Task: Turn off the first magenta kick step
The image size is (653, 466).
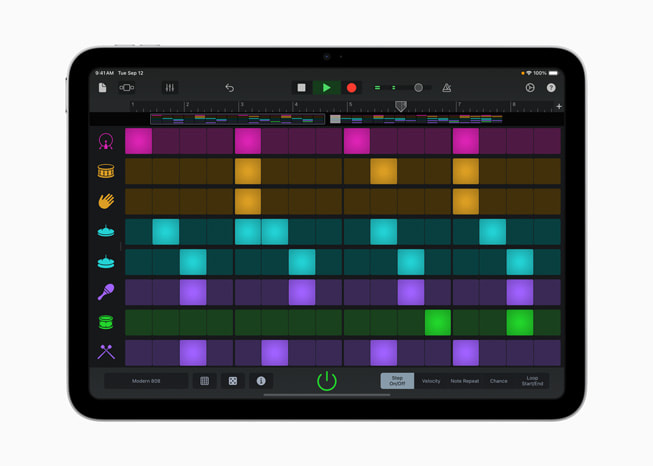Action: [x=138, y=141]
